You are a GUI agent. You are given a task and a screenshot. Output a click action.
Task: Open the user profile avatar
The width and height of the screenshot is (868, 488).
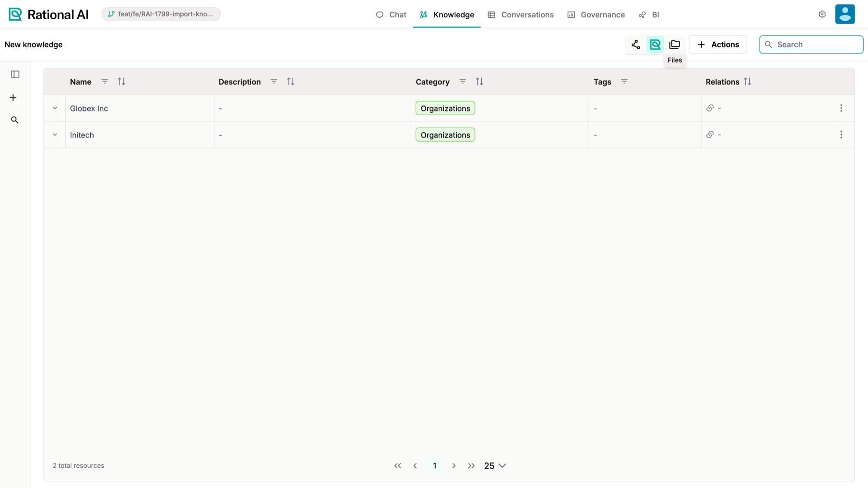(845, 14)
